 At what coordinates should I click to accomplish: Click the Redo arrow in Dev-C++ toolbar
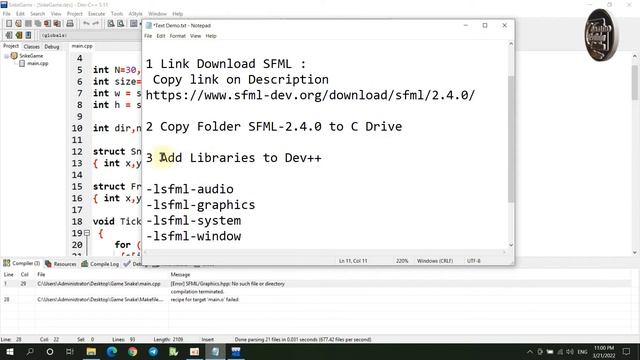[x=96, y=24]
